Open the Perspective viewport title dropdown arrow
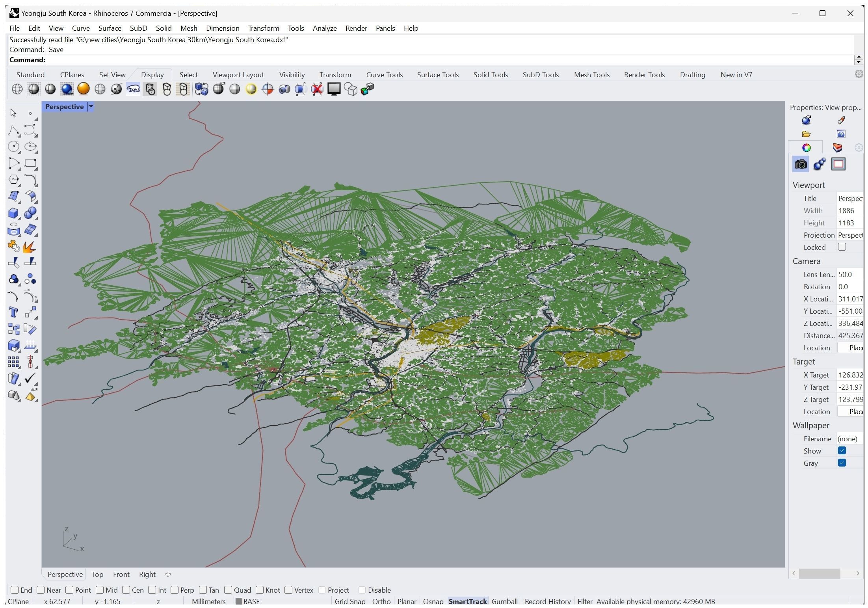This screenshot has width=868, height=608. point(91,107)
